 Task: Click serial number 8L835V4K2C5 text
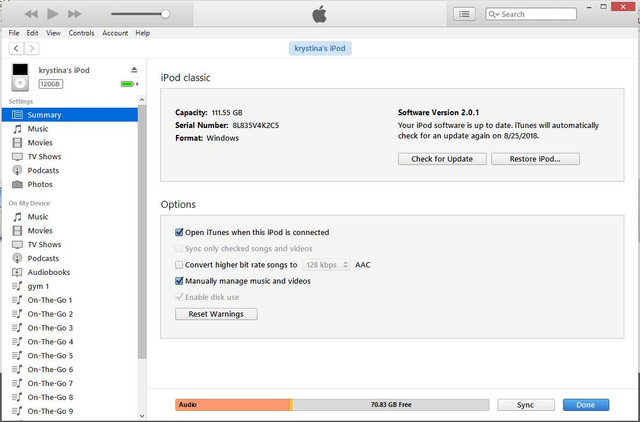256,125
